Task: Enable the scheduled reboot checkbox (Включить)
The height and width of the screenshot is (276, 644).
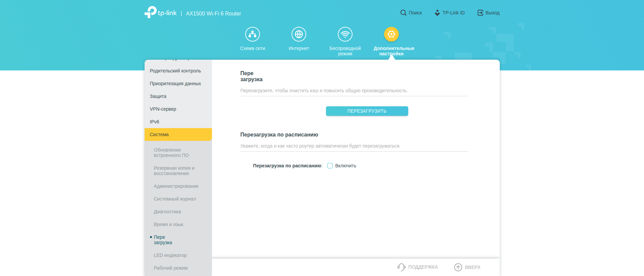Action: click(330, 166)
